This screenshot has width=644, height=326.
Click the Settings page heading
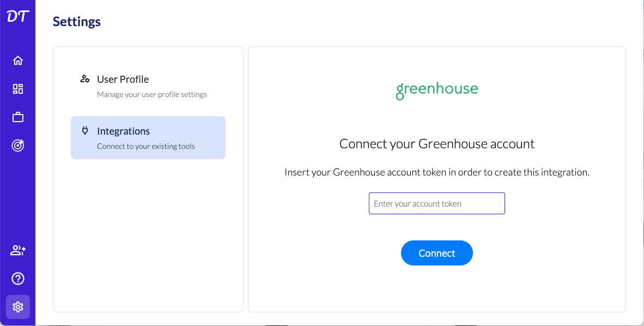click(x=77, y=22)
